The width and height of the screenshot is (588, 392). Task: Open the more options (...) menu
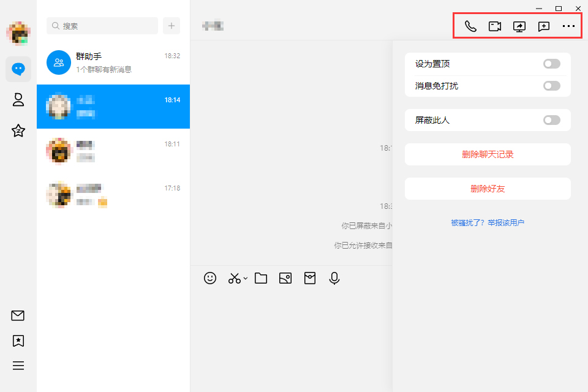coord(568,26)
